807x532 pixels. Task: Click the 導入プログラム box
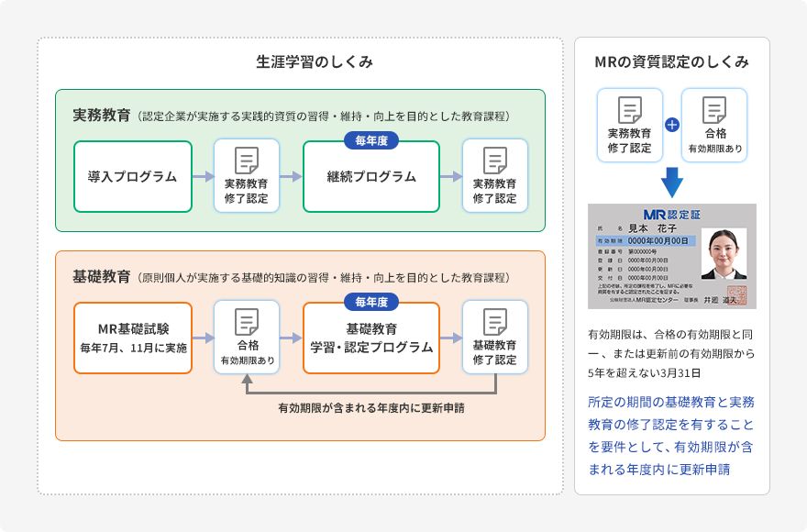tap(132, 174)
